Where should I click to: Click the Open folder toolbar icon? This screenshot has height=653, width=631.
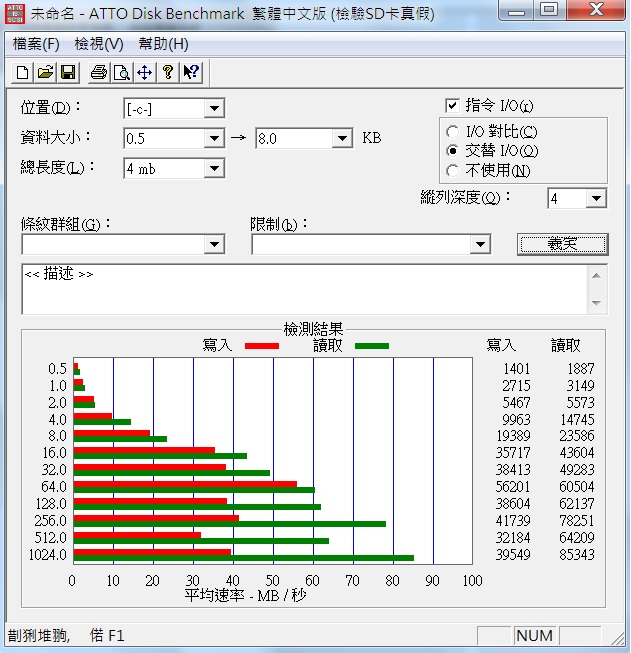[x=45, y=72]
